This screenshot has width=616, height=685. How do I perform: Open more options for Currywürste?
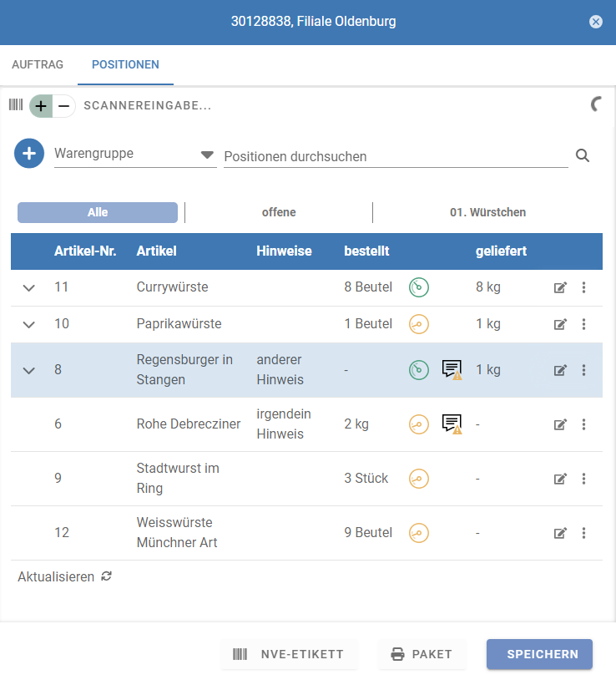click(583, 287)
